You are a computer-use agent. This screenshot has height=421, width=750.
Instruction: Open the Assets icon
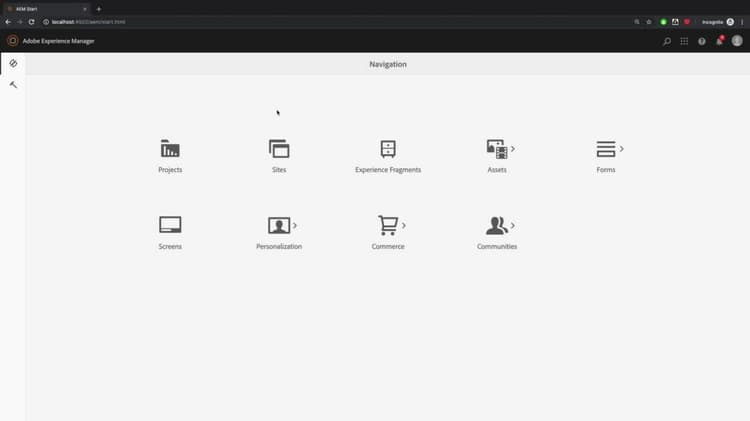(496, 149)
